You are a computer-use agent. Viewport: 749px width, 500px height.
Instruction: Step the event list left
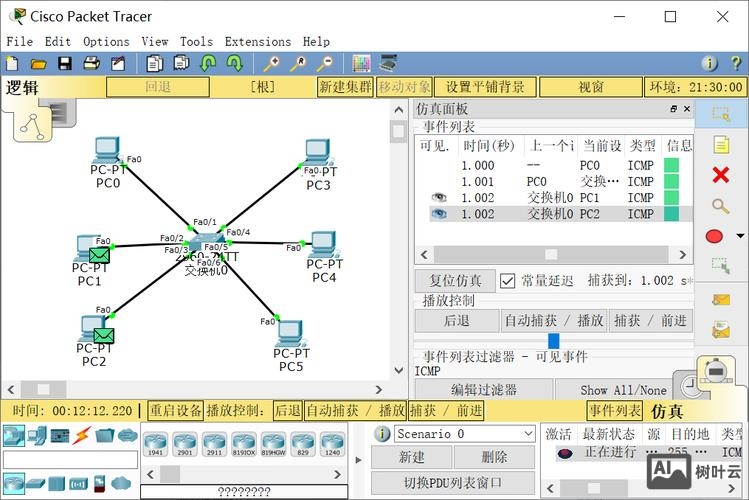(424, 255)
